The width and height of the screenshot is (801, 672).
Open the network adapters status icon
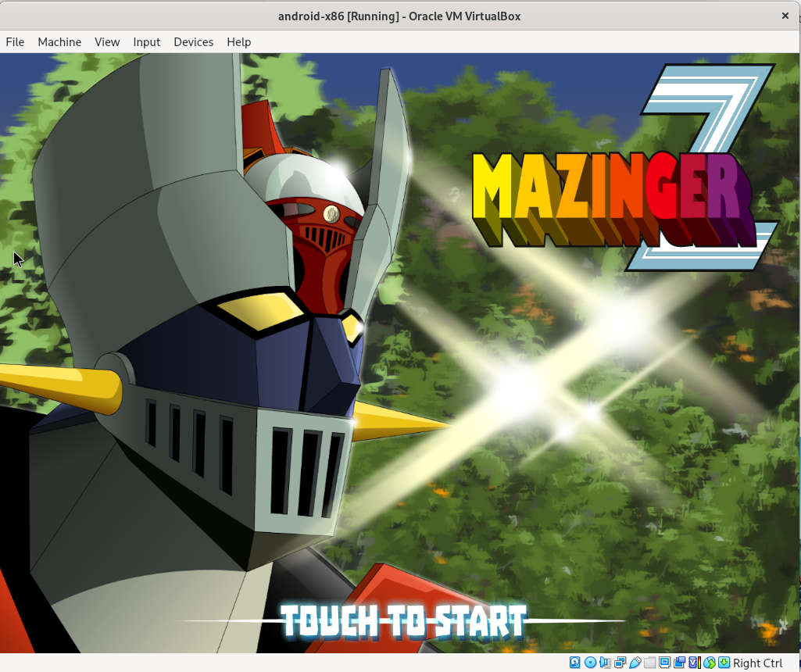[620, 663]
